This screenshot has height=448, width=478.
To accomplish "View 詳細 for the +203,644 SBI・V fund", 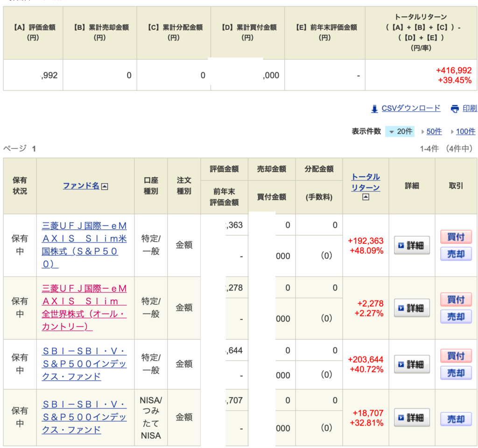I will [412, 364].
